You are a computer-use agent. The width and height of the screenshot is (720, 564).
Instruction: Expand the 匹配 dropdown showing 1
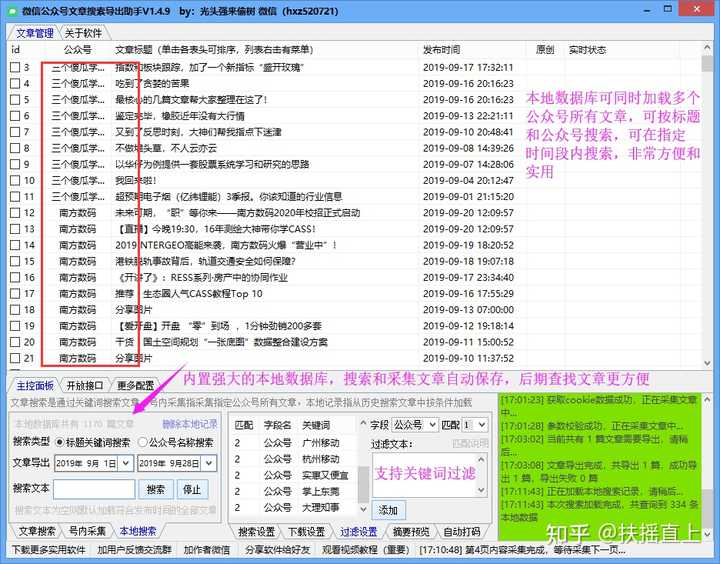click(x=474, y=425)
